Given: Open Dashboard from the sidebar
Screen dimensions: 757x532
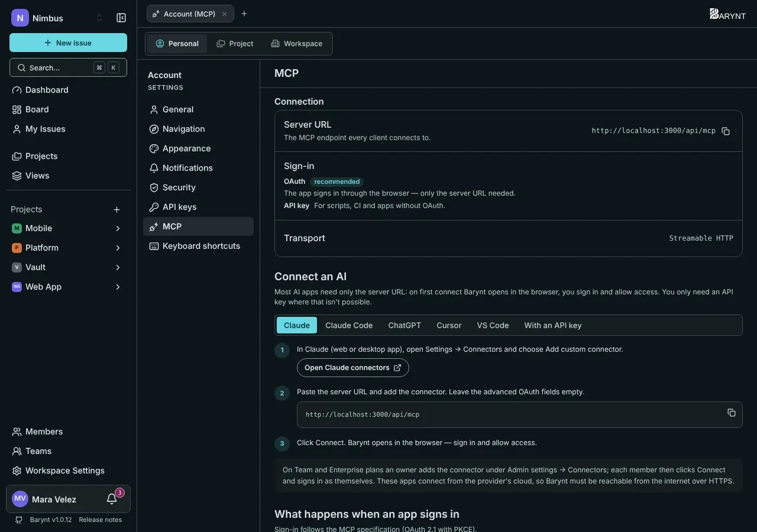Looking at the screenshot, I should coord(68,90).
